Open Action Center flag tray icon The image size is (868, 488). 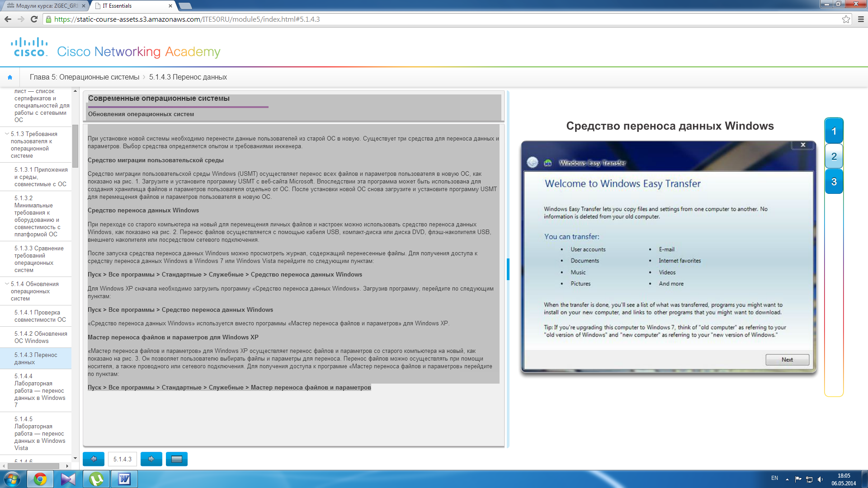point(798,479)
